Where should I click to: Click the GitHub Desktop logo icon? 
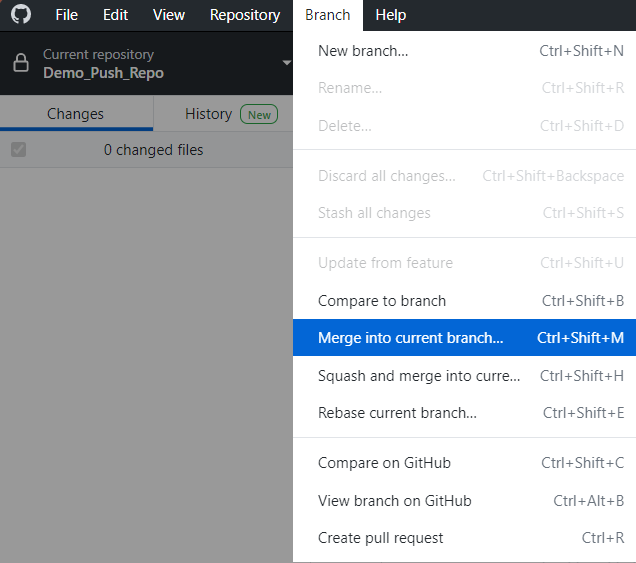pyautogui.click(x=21, y=15)
